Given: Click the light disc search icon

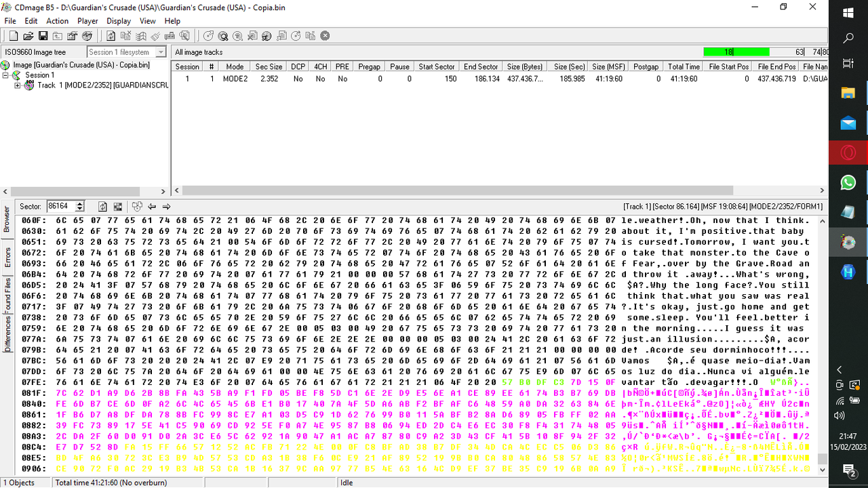Looking at the screenshot, I should click(x=238, y=36).
